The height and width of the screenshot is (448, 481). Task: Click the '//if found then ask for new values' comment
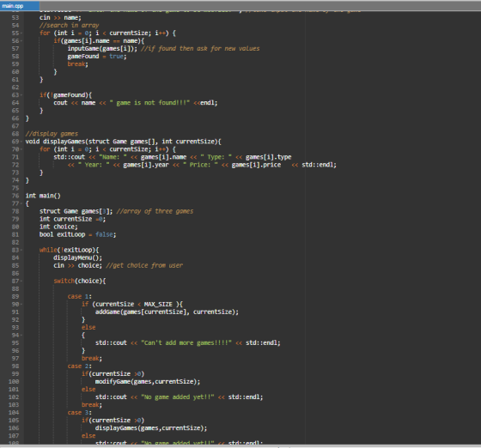200,48
